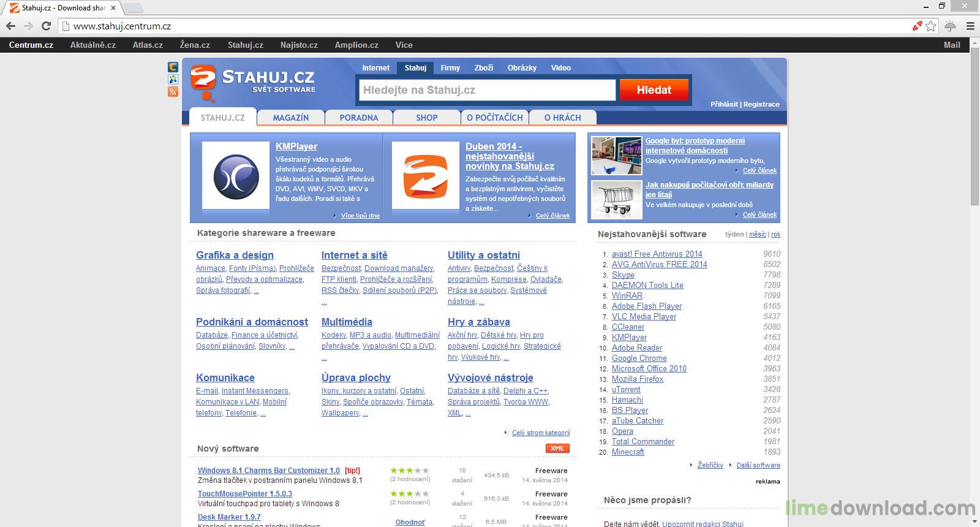Click the orange XML feed badge

coord(557,449)
